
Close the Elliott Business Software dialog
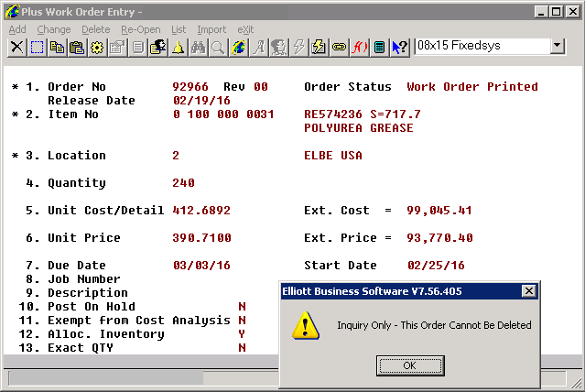tap(528, 291)
